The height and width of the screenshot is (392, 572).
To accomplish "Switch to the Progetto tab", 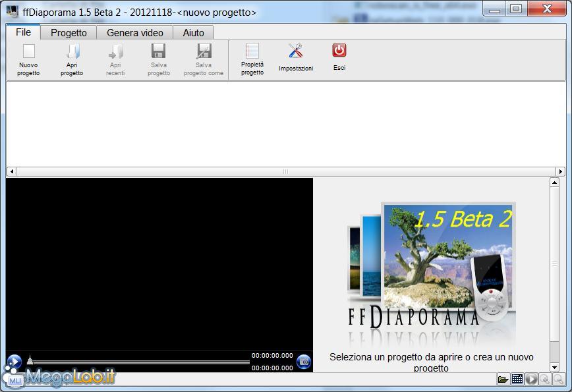I will (x=69, y=32).
